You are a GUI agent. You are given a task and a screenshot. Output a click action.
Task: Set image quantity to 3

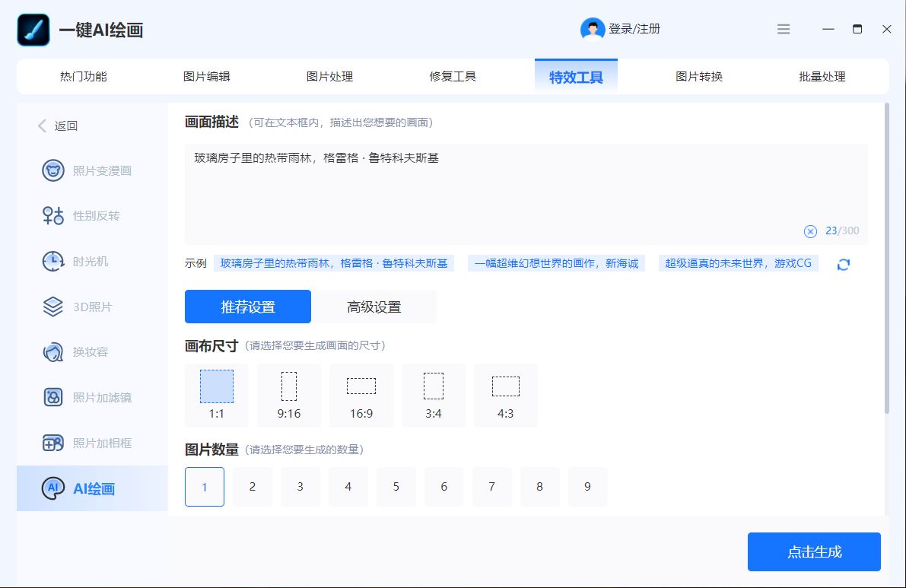coord(300,487)
